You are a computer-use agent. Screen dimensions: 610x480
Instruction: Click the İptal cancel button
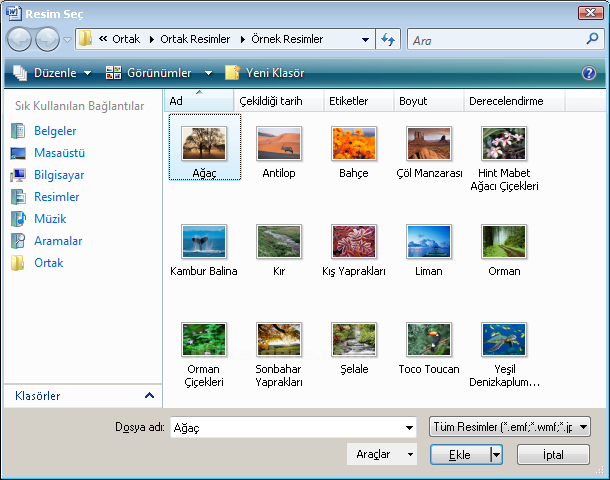pos(553,455)
